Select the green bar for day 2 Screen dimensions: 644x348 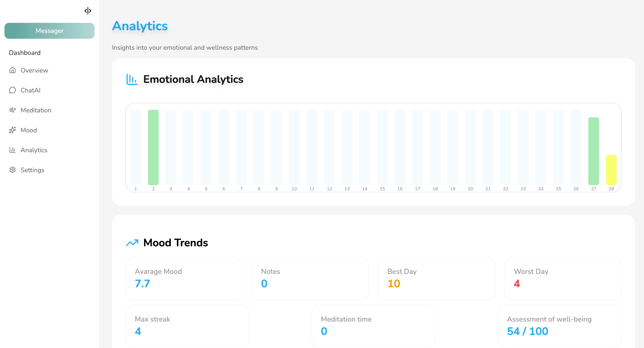pos(153,147)
